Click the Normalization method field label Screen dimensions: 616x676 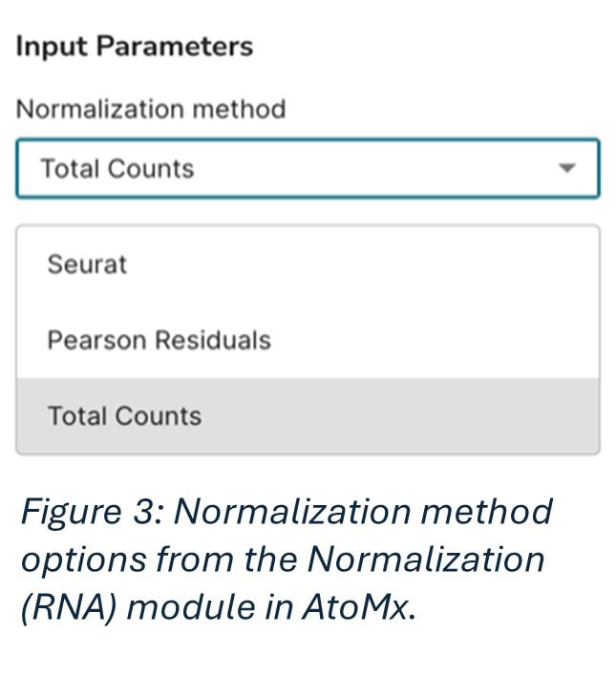[x=151, y=109]
